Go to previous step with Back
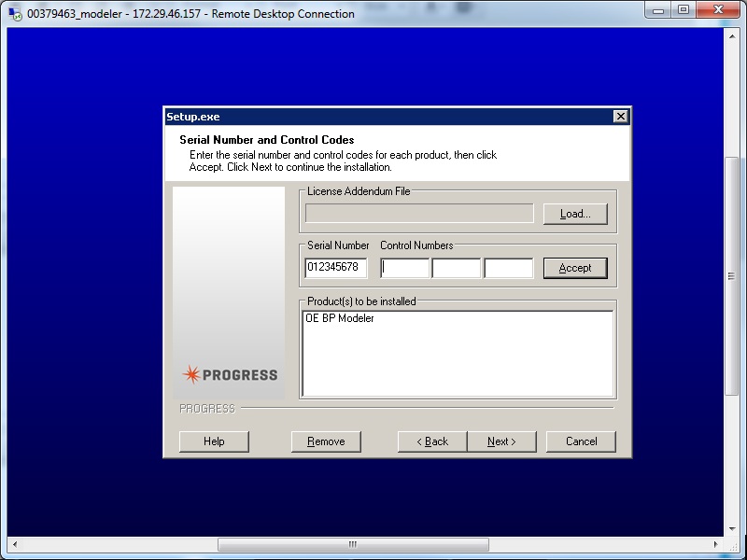 431,441
